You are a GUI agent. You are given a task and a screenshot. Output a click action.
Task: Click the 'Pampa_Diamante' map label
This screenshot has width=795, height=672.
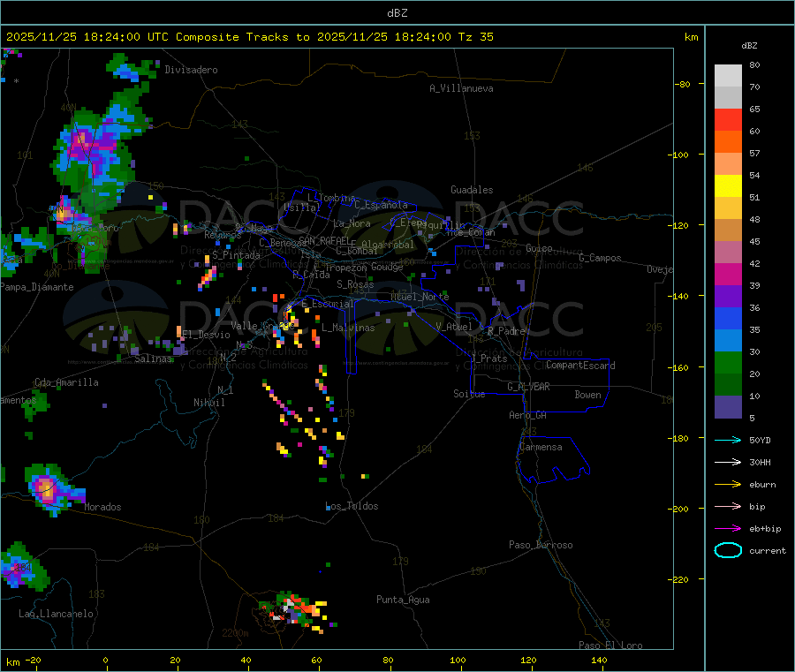pos(37,287)
